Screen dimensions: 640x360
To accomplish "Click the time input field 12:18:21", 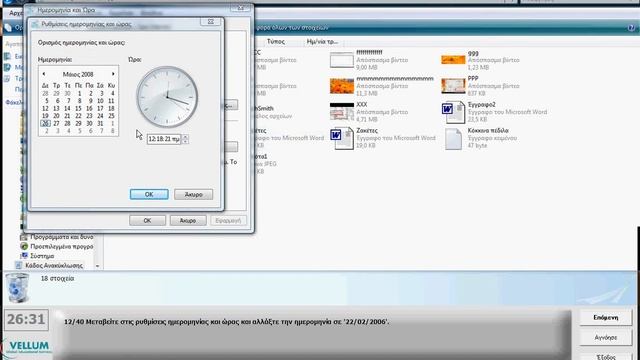I will 164,139.
